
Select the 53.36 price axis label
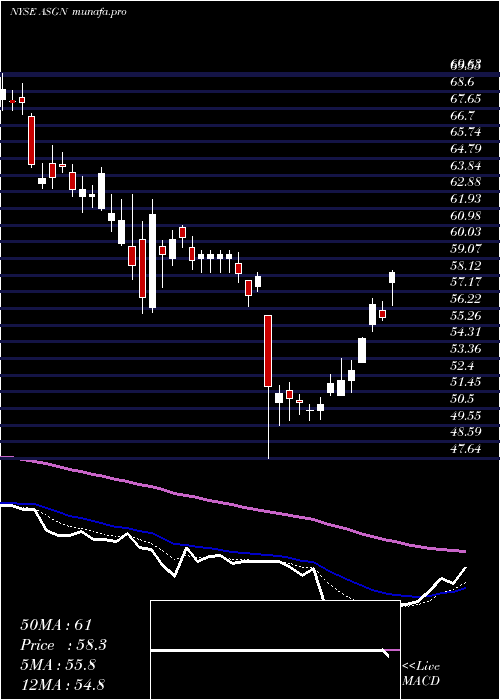[465, 349]
